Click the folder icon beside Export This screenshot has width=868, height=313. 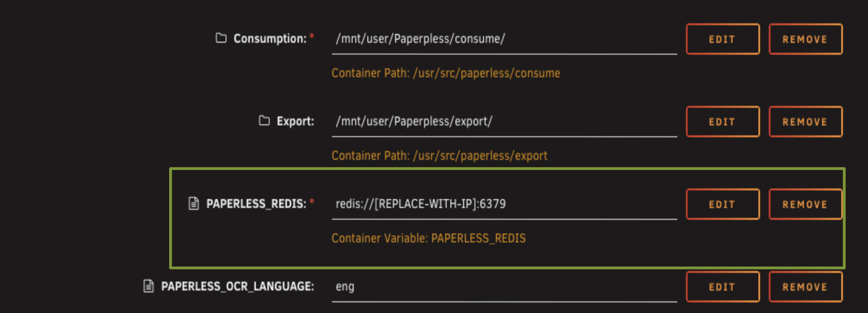(x=264, y=121)
